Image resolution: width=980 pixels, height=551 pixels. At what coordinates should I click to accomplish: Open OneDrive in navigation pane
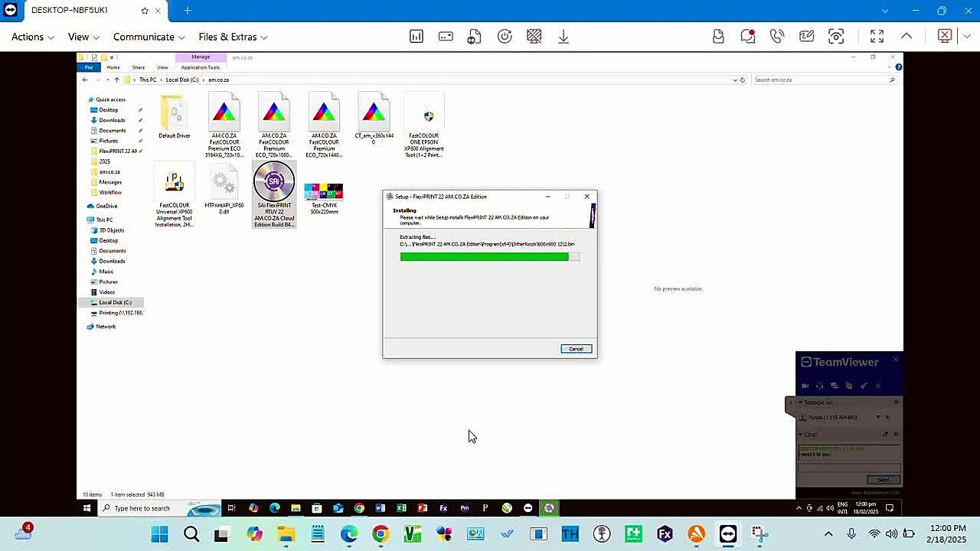click(106, 206)
